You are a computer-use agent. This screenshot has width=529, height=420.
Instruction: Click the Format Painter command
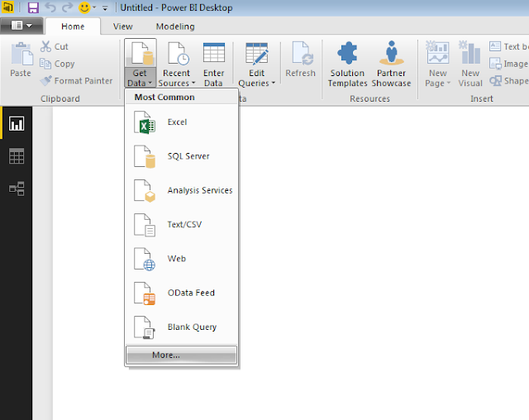76,81
